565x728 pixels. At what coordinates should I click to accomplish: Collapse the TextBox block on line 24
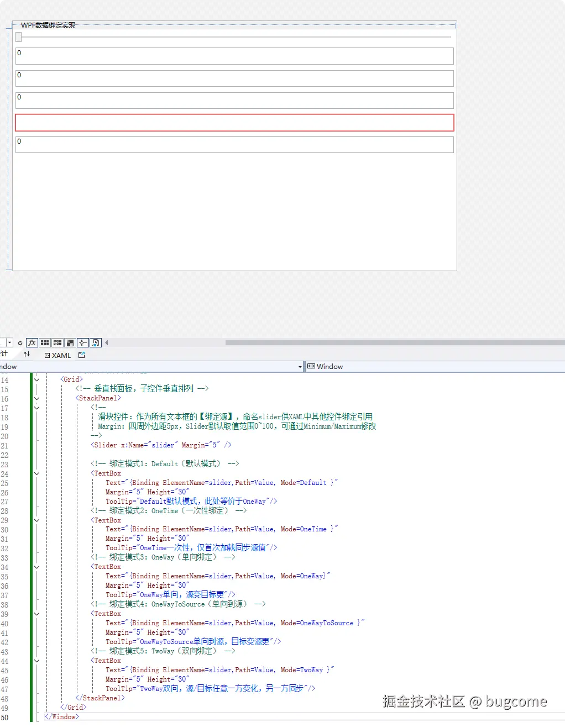tap(37, 473)
